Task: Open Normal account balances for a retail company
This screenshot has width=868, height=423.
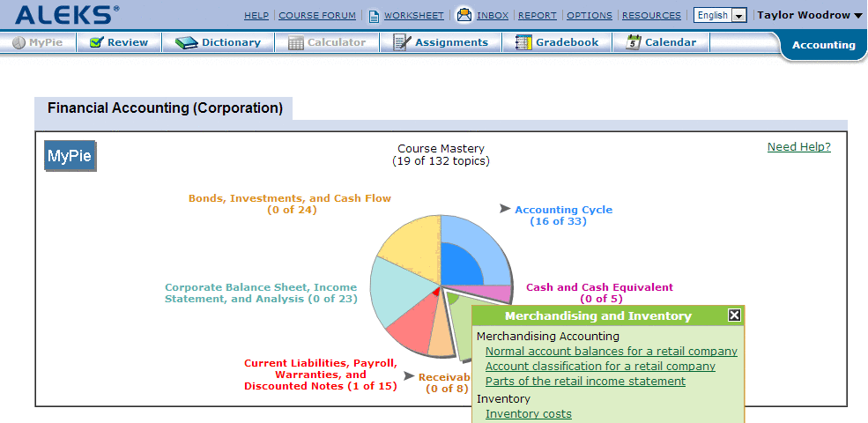Action: [611, 352]
